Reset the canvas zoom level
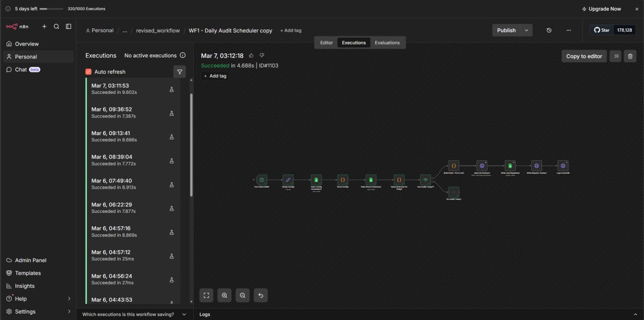Screen dimensions: 644x320 pyautogui.click(x=261, y=295)
